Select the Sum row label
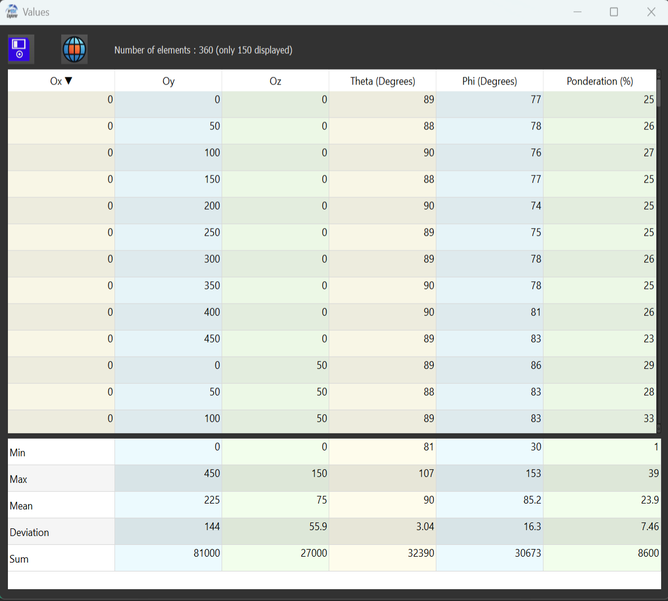Viewport: 668px width, 601px height. point(61,559)
